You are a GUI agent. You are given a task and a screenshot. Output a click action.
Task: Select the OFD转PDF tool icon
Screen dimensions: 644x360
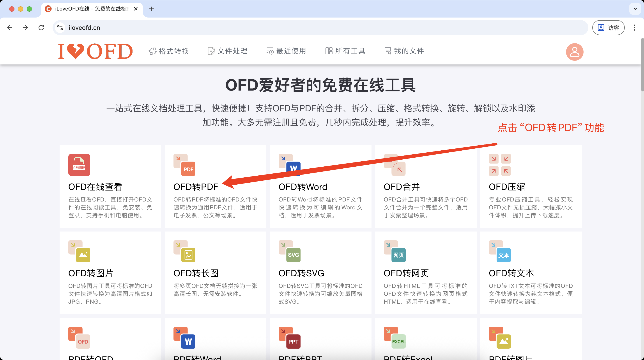coord(184,165)
